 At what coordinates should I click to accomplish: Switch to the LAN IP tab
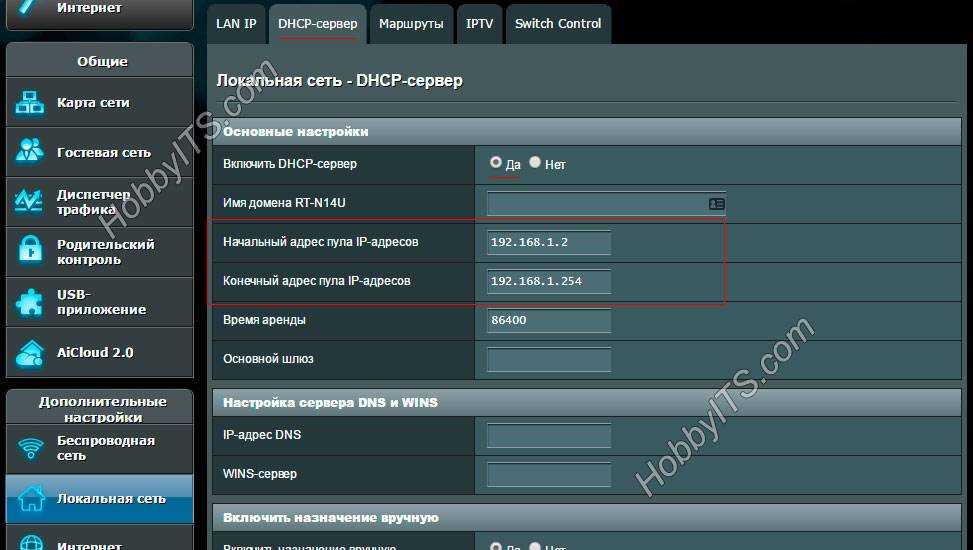click(236, 23)
